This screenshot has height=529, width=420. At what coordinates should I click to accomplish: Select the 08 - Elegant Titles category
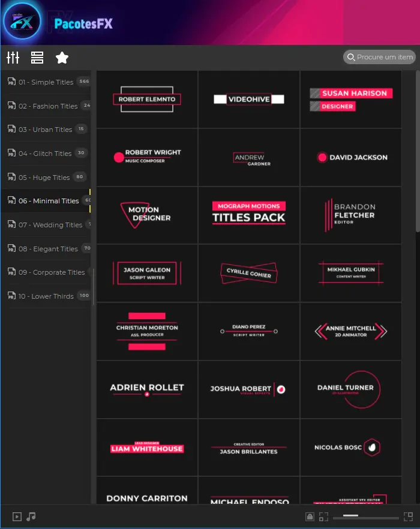coord(48,249)
